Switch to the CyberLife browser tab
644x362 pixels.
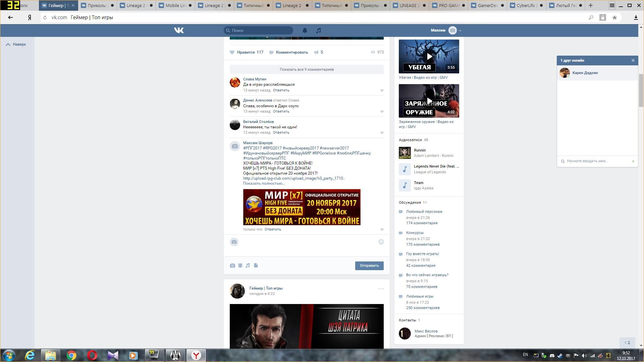(525, 5)
